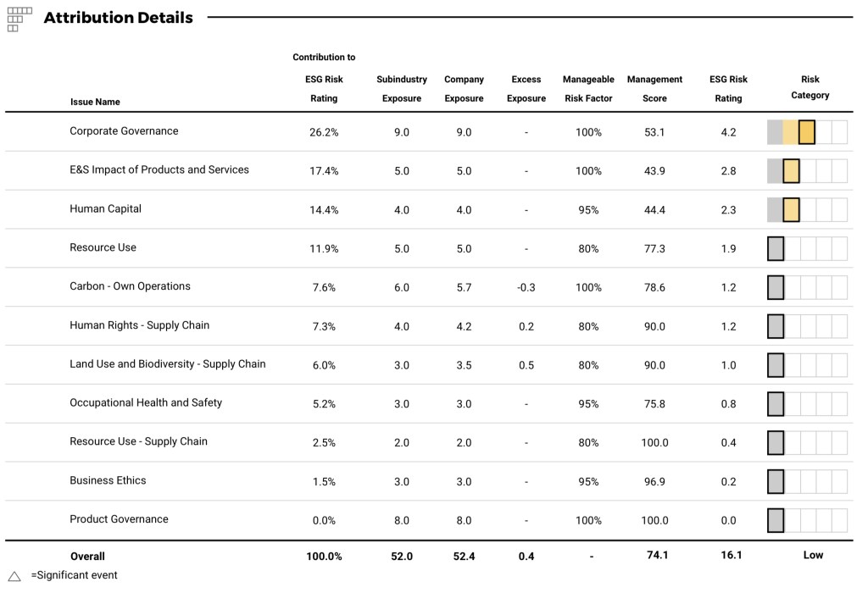Click the Carbon - Own Operations row label

pyautogui.click(x=130, y=286)
